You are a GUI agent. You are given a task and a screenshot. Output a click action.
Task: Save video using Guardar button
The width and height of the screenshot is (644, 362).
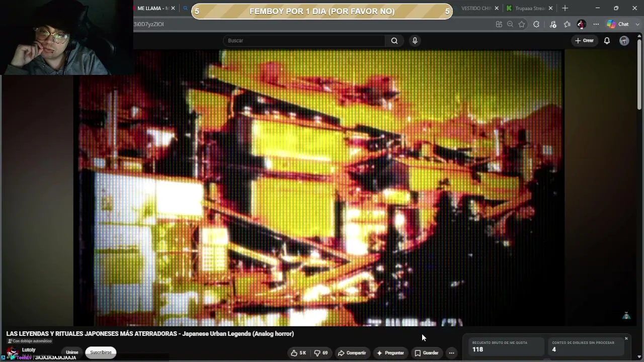[426, 353]
